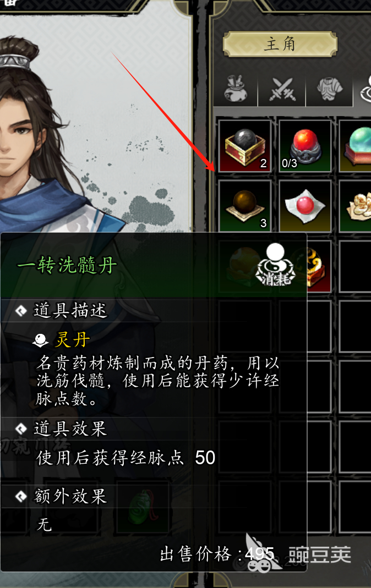Viewport: 371px width, 588px height.
Task: Click the empty slot below the buns
Action: (355, 266)
